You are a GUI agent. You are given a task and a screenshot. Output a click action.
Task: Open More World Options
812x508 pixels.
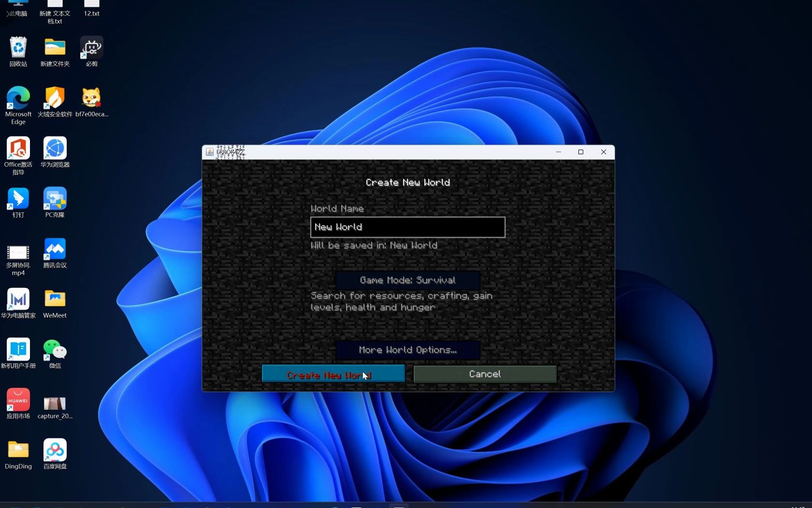point(407,350)
